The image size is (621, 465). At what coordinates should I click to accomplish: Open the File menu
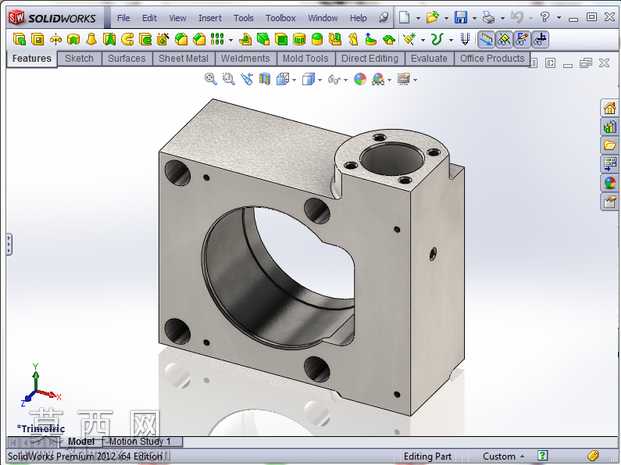click(x=124, y=18)
